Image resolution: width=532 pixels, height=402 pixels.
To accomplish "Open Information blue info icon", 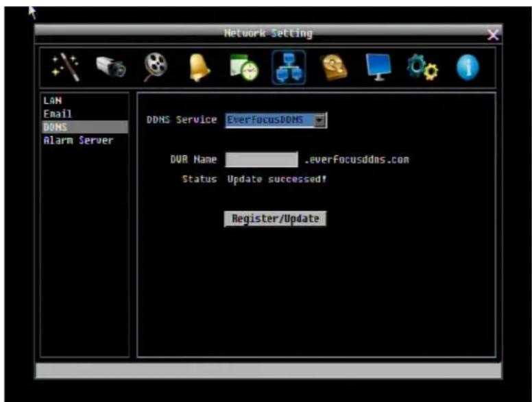I will click(x=468, y=67).
